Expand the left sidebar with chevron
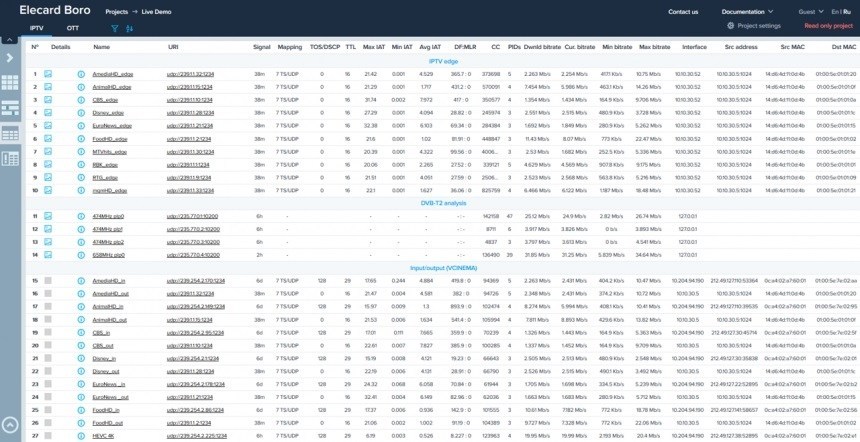 pyautogui.click(x=10, y=58)
